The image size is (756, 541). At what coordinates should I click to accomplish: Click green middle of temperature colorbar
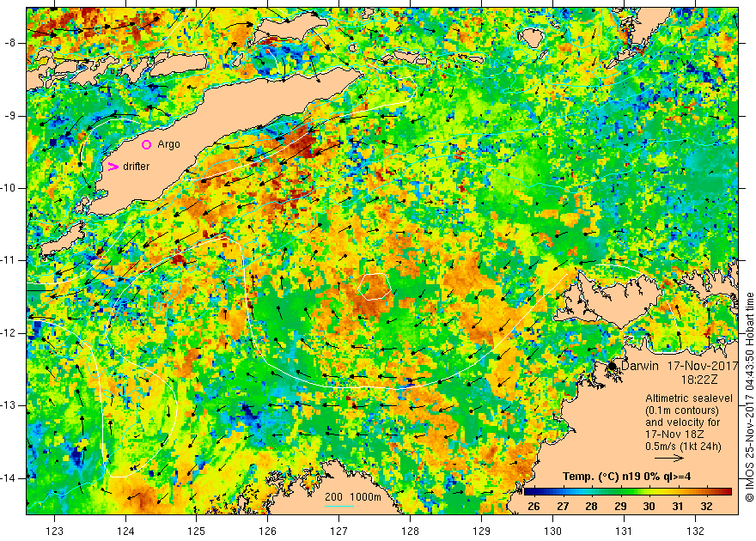click(628, 492)
